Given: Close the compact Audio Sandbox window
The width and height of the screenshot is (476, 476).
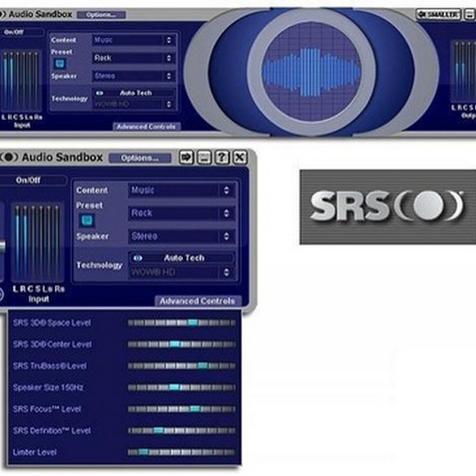Looking at the screenshot, I should [240, 157].
